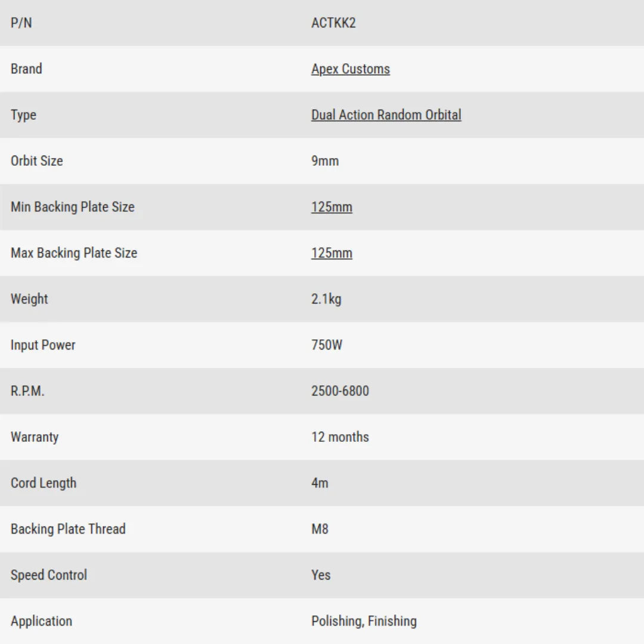The height and width of the screenshot is (644, 644).
Task: Click the Input Power label
Action: 43,345
